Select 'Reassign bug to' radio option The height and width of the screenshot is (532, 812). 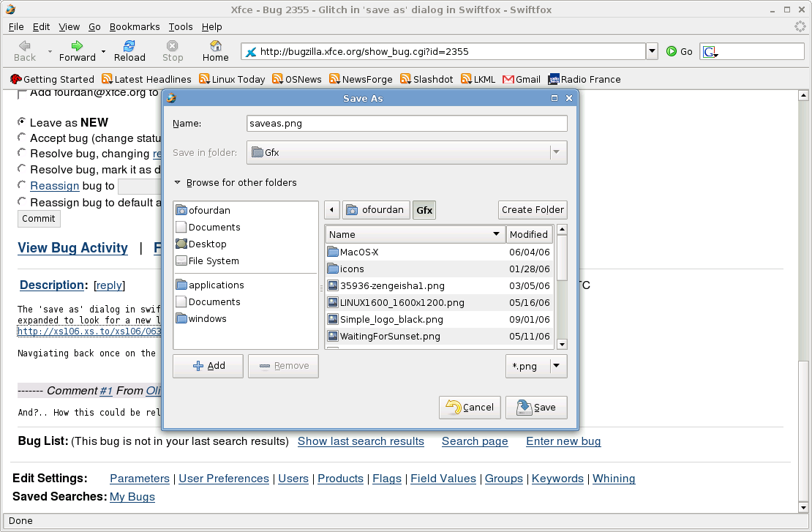[x=22, y=186]
